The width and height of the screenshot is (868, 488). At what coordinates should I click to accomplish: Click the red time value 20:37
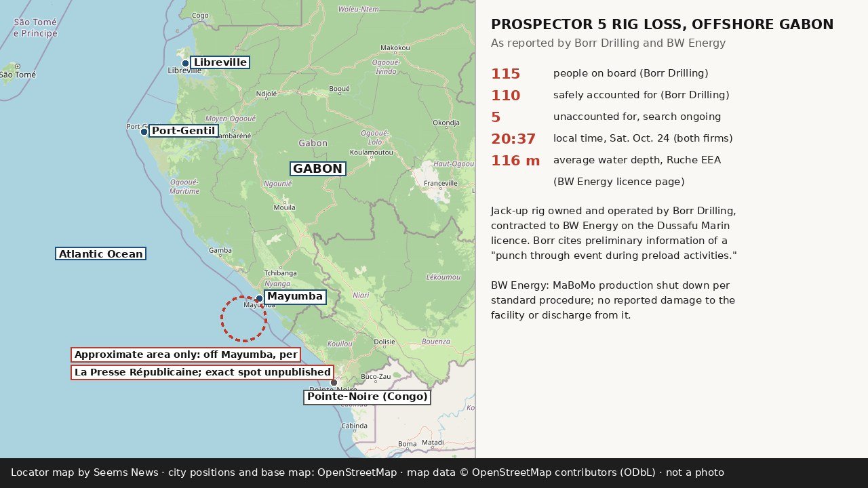pyautogui.click(x=513, y=139)
